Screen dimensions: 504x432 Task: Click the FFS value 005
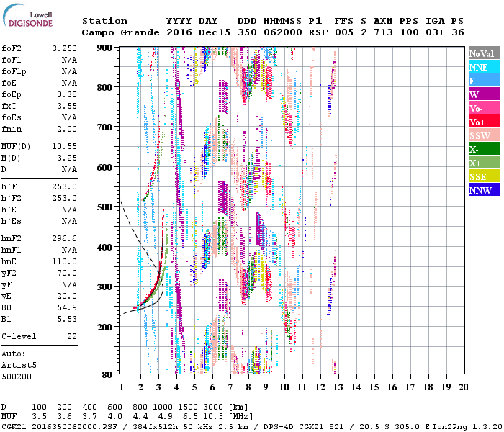point(344,32)
